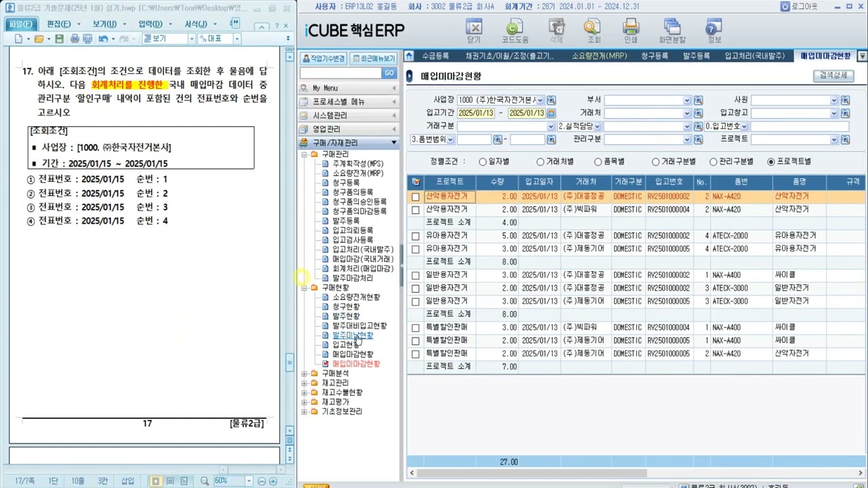Click the 입고기간 start date field
Screen dimensions: 868x488
[475, 113]
